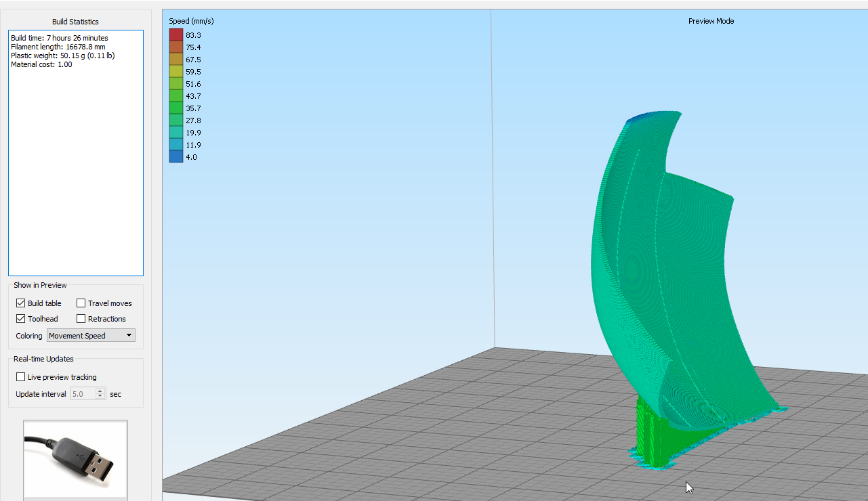Click the 27.8 teal-green swatch
Screen dimensions: 868x501
[x=176, y=121]
